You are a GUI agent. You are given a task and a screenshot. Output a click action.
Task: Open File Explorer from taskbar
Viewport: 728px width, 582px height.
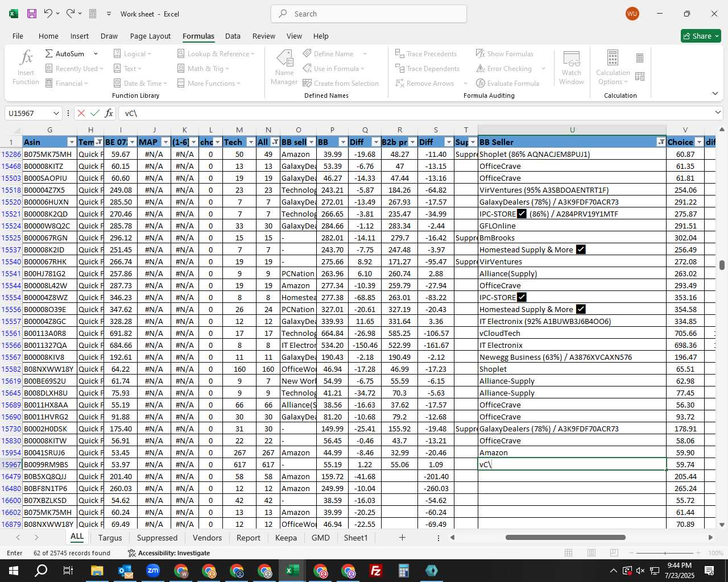point(97,571)
